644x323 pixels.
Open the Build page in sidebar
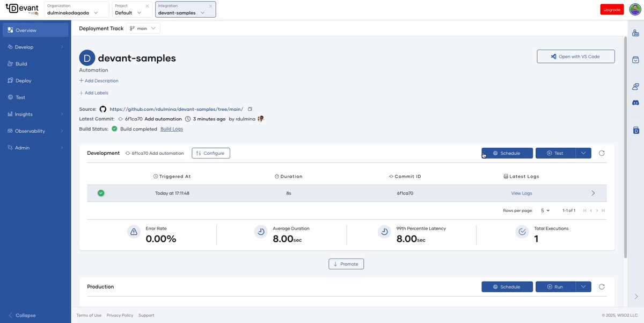click(x=35, y=63)
